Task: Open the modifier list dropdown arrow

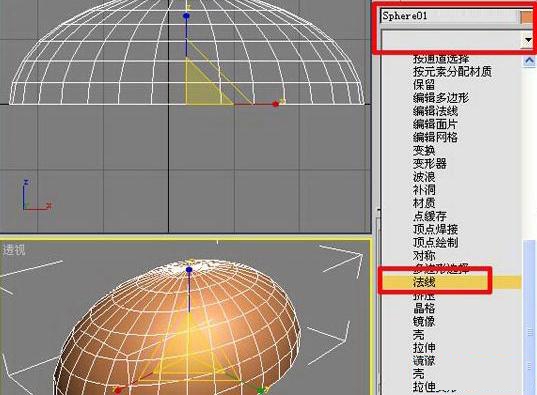Action: coord(528,40)
